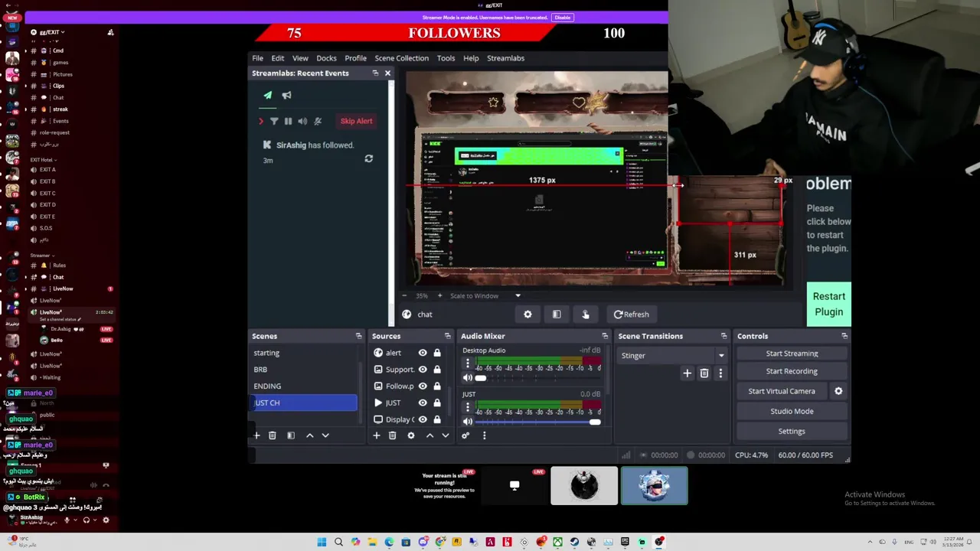Hide the Display Capture source

coord(423,419)
